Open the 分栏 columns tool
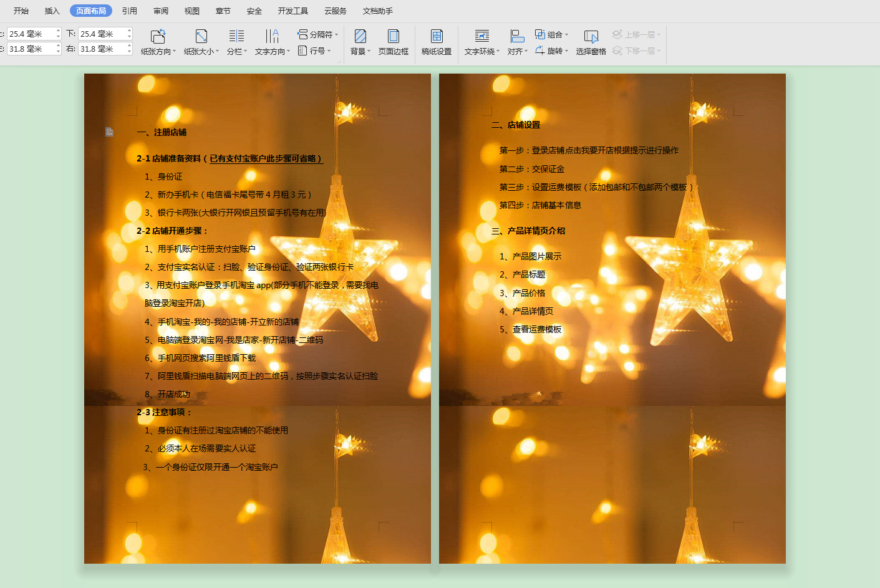880x588 pixels. [237, 42]
